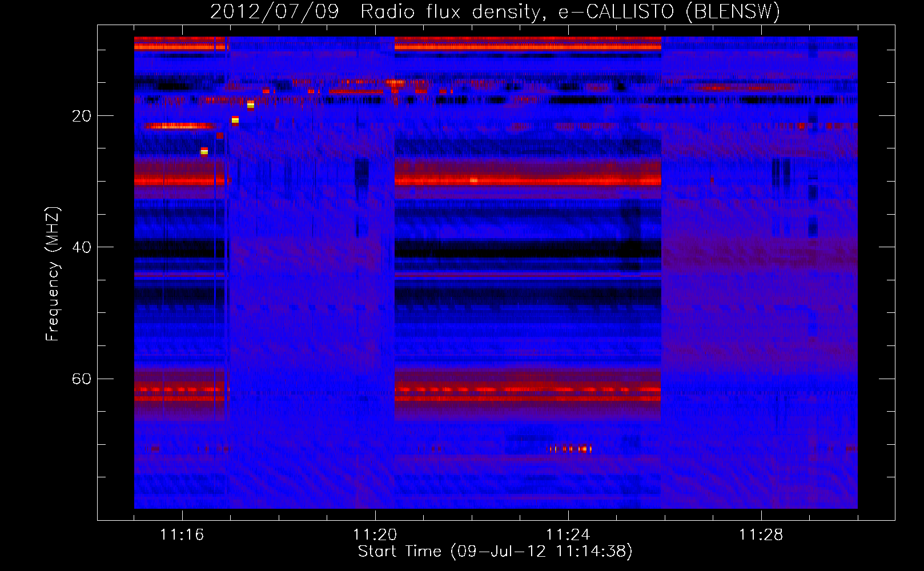Click the 11:24 time tick label

tap(568, 535)
